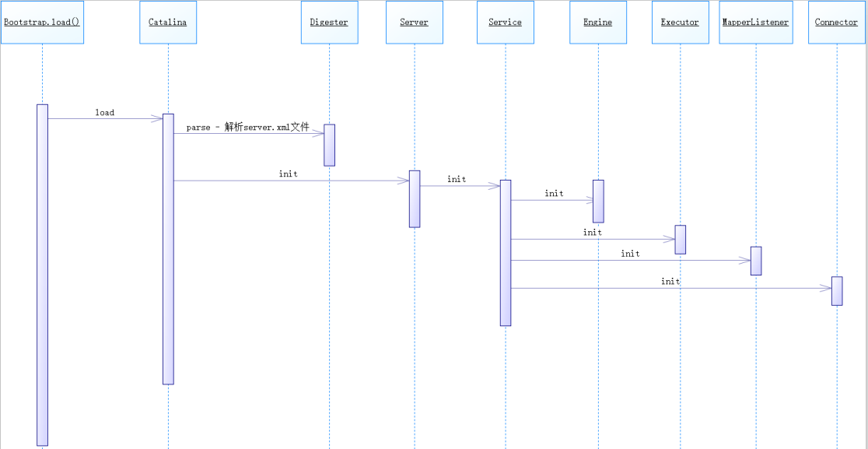Click the Digester activation bar
Viewport: 868px width, 449px height.
point(329,145)
